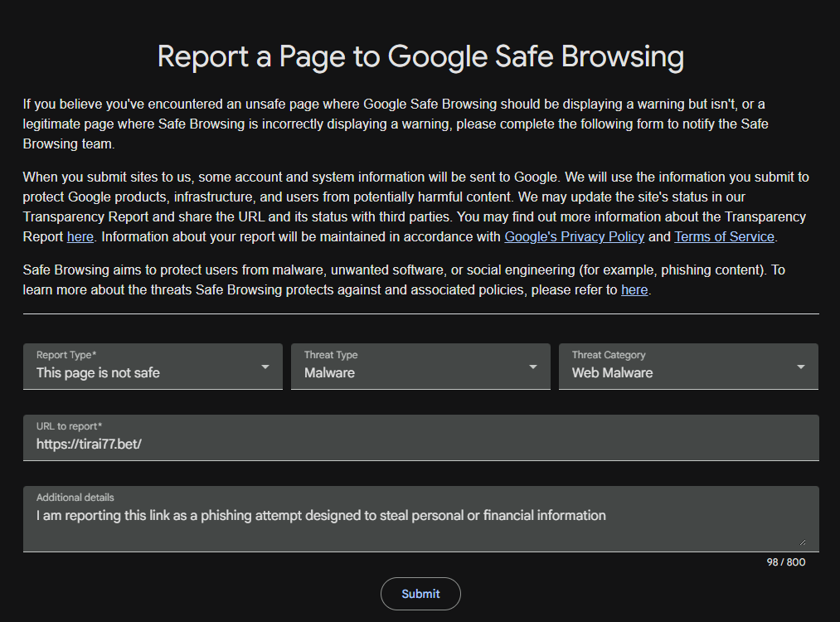Click the 'Report Type*' field label
840x622 pixels.
click(66, 355)
